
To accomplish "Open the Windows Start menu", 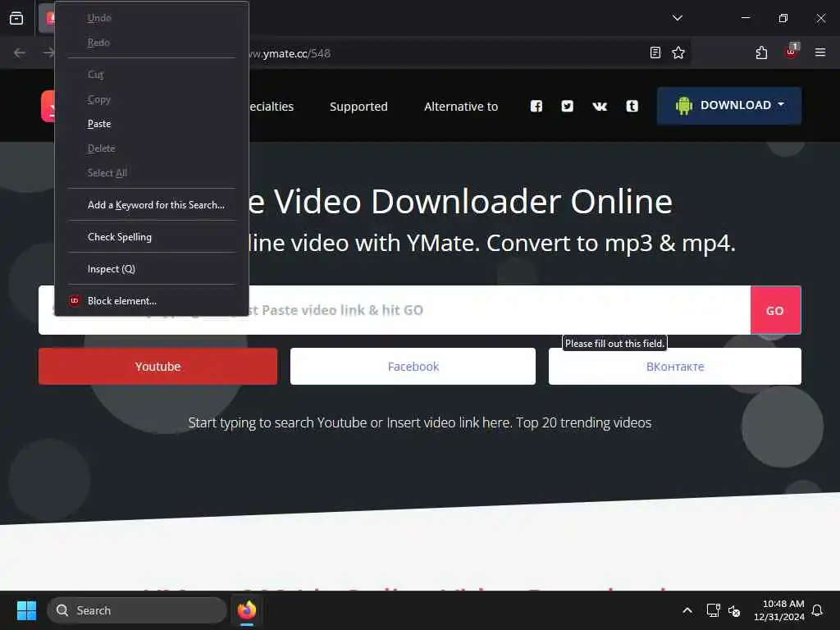I will [26, 610].
